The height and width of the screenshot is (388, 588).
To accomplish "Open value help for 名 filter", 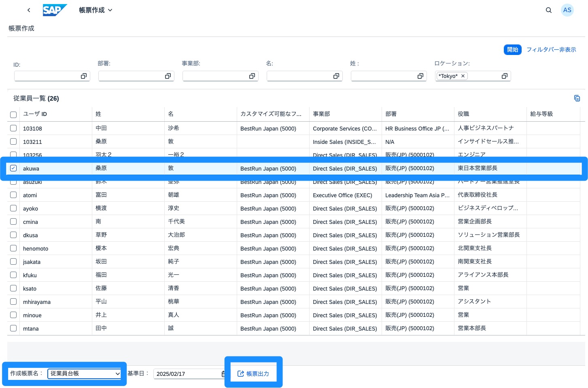I will click(x=336, y=76).
